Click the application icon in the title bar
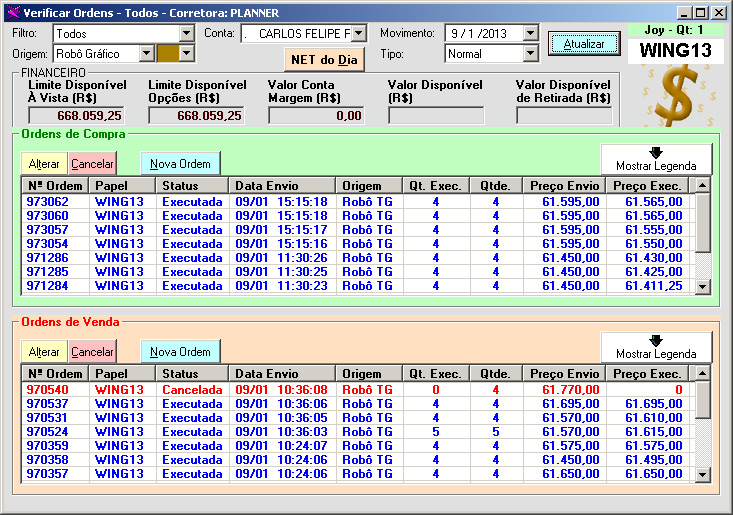The image size is (733, 515). click(13, 13)
